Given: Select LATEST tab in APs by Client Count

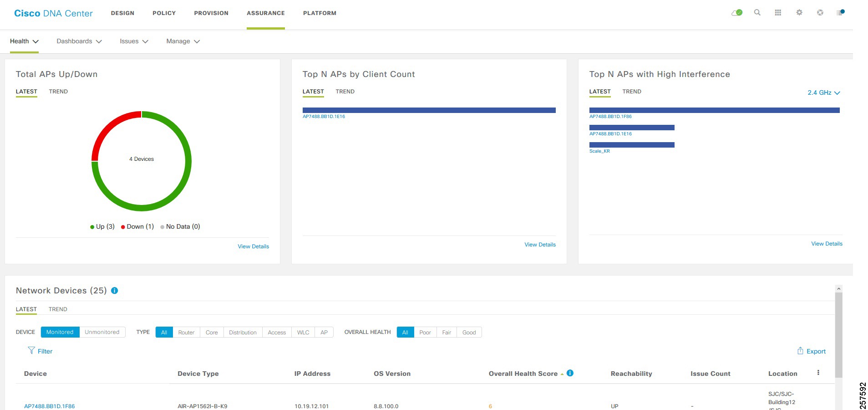Looking at the screenshot, I should pyautogui.click(x=313, y=92).
